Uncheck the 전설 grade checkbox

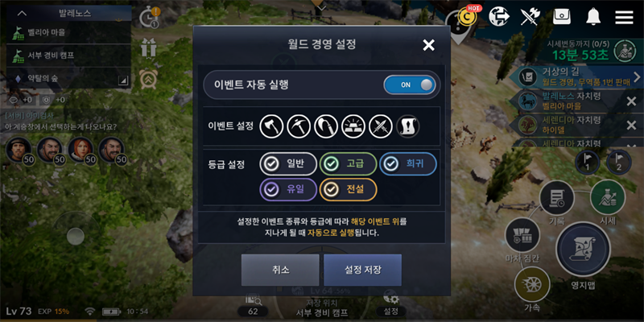tap(349, 189)
